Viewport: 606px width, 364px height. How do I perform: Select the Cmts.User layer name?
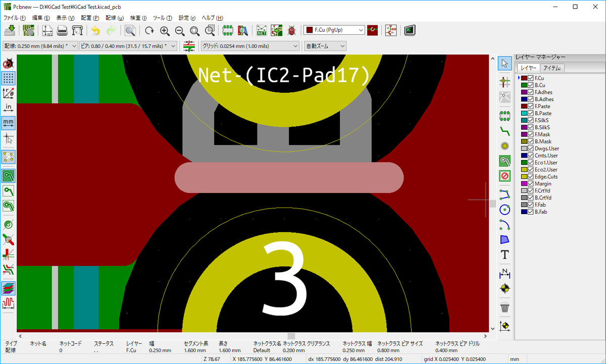point(547,155)
